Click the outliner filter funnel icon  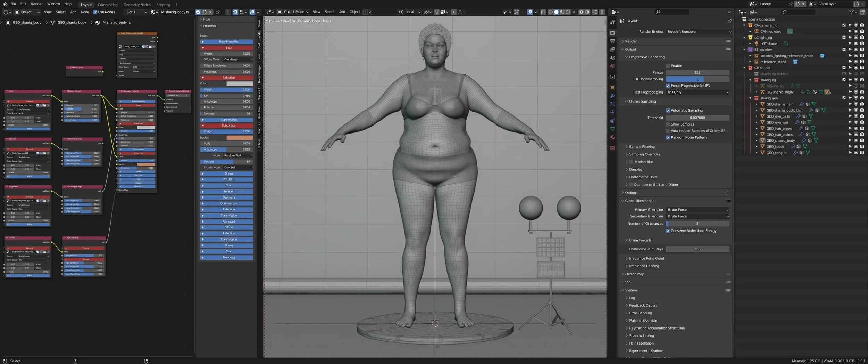click(851, 12)
